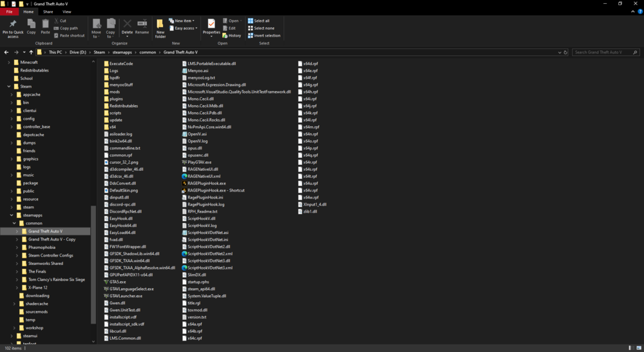Click Copy path in the Clipboard group
Viewport: 644px width, 352px height.
click(66, 28)
